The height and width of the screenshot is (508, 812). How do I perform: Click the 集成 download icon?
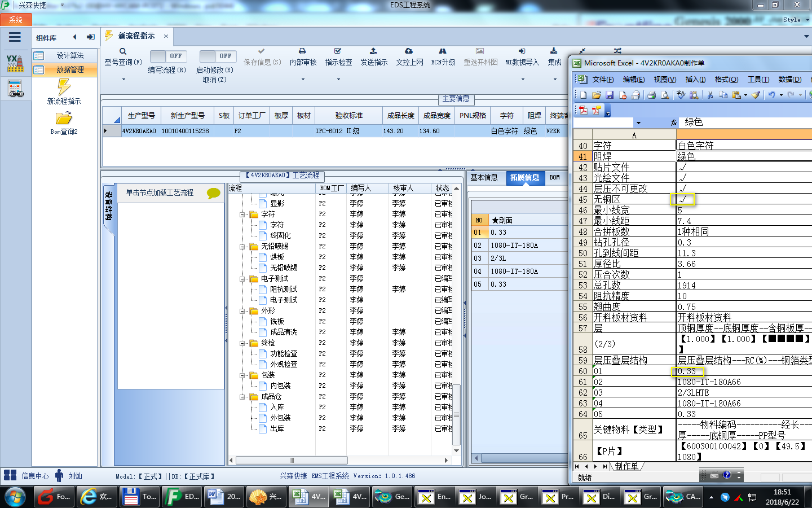(x=554, y=51)
